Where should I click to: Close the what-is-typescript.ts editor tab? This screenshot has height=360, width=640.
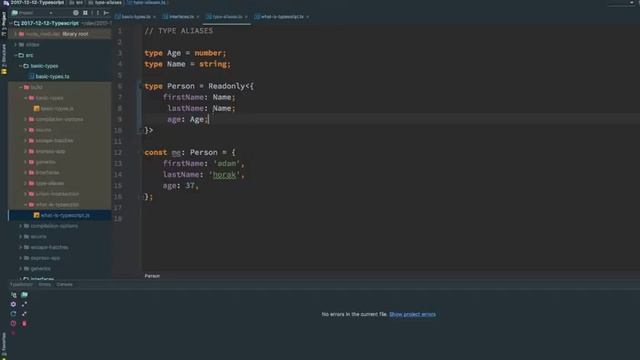pyautogui.click(x=308, y=17)
